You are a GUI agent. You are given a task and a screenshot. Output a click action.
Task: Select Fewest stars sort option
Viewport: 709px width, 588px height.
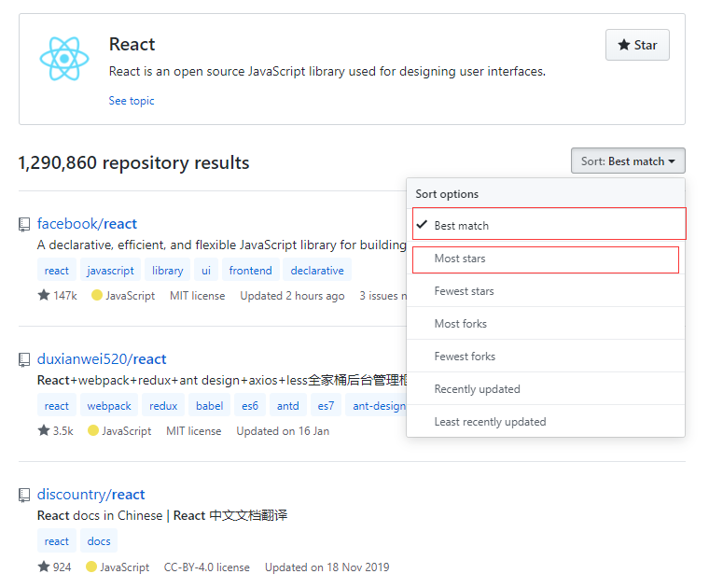[x=546, y=291]
